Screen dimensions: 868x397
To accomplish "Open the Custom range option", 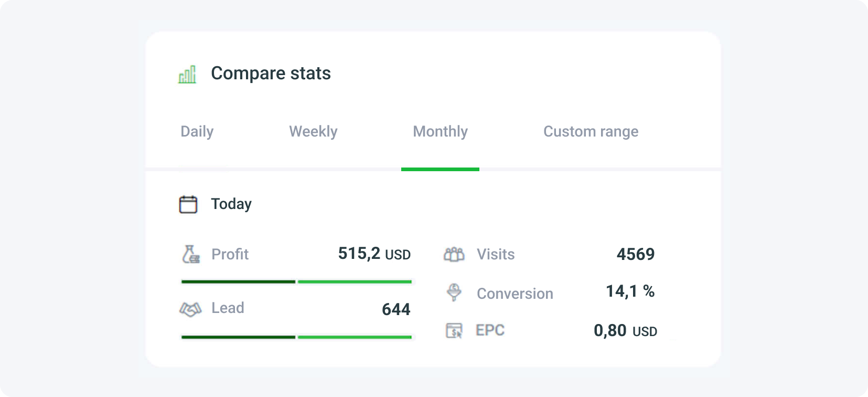I will 591,131.
